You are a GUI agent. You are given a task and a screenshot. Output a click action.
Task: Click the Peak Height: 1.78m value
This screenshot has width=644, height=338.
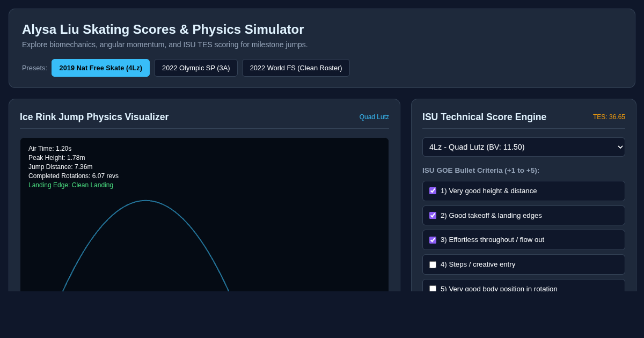[x=57, y=158]
